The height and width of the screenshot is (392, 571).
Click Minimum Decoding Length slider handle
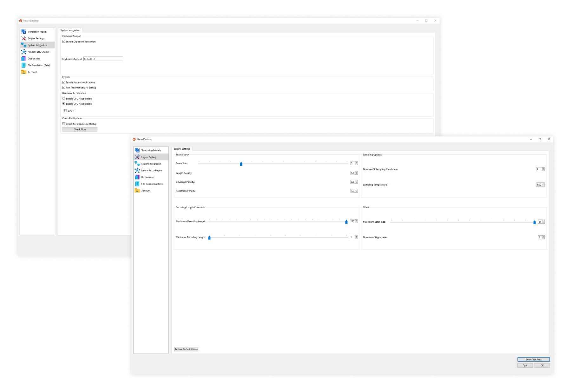click(x=209, y=238)
